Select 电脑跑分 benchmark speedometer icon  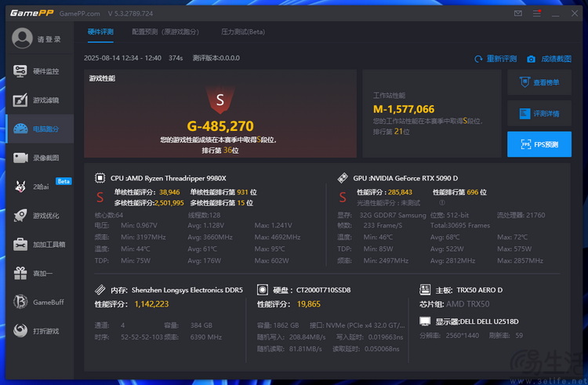[x=20, y=129]
